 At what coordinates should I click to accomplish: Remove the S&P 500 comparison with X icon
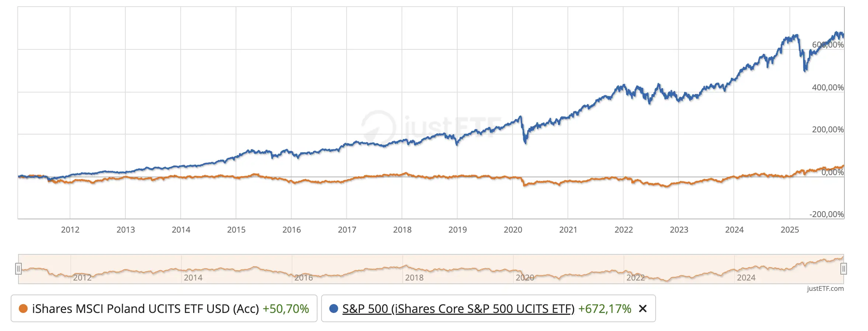[x=643, y=309]
